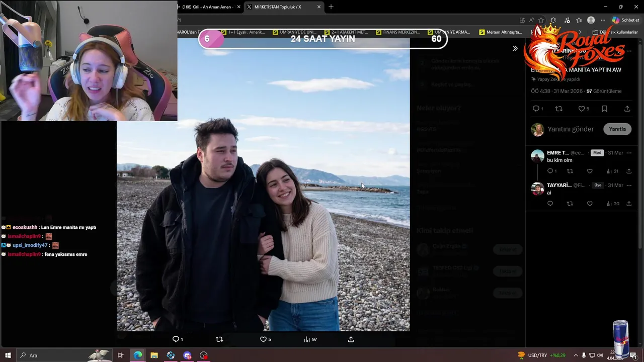
Task: Open Task View on the taskbar
Action: 121,355
